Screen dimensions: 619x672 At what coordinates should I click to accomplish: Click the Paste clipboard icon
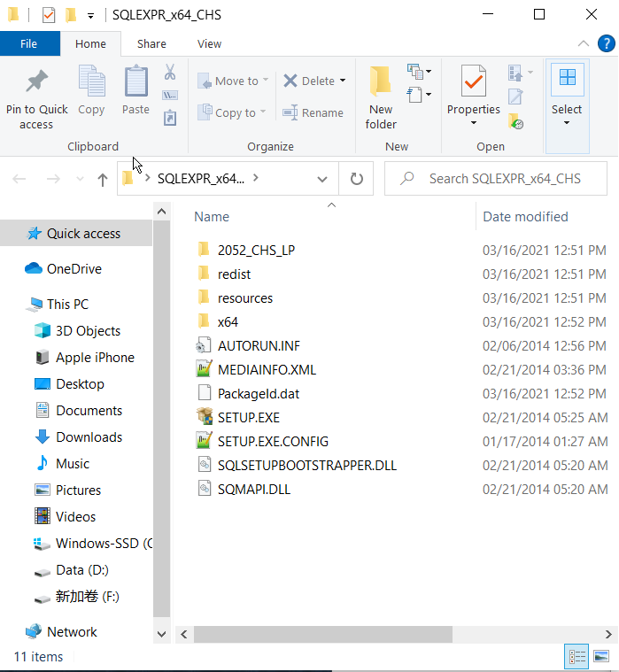[x=135, y=81]
